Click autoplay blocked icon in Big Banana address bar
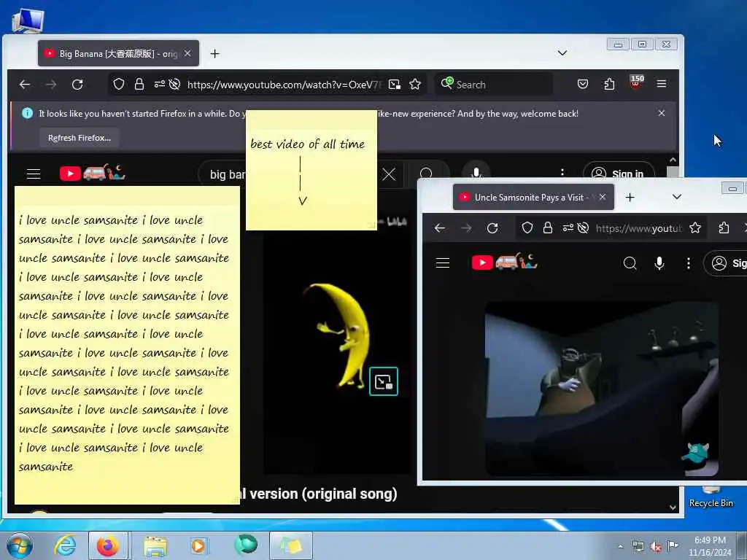Screen dimensions: 747x560 point(175,85)
